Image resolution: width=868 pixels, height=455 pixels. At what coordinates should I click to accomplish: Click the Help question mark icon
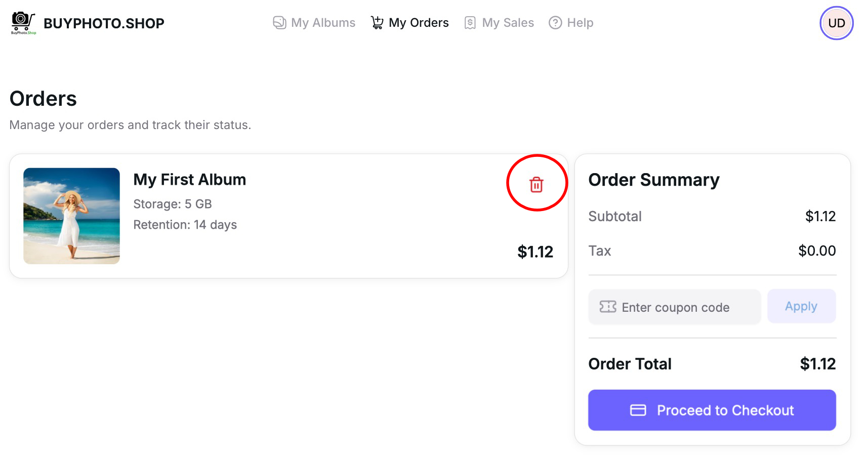(x=555, y=23)
